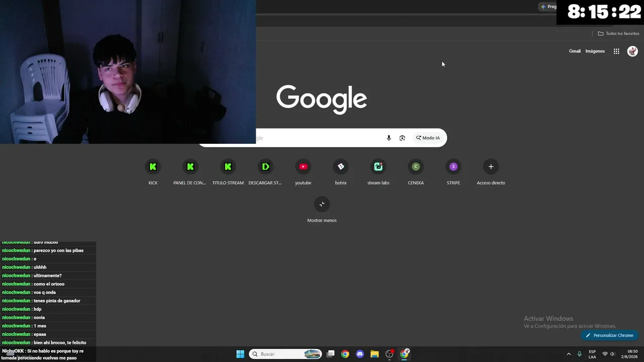Open the Wi-Fi network tray icon
Screen dimensions: 644x362
point(605,354)
